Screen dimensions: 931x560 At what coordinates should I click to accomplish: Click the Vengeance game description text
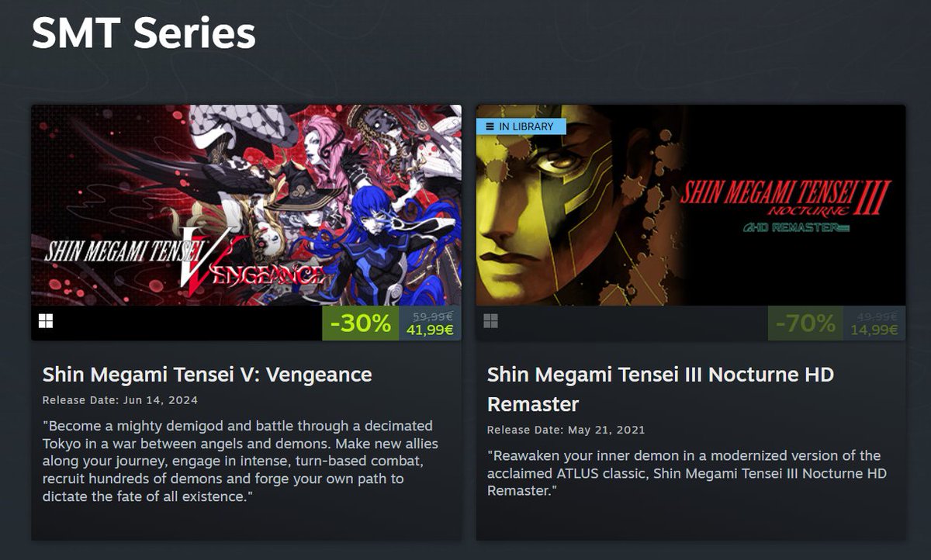[240, 461]
